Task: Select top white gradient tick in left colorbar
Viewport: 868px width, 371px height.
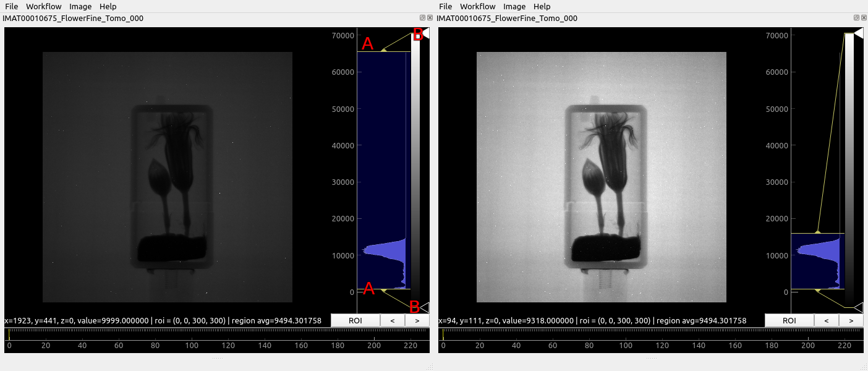Action: pyautogui.click(x=425, y=33)
